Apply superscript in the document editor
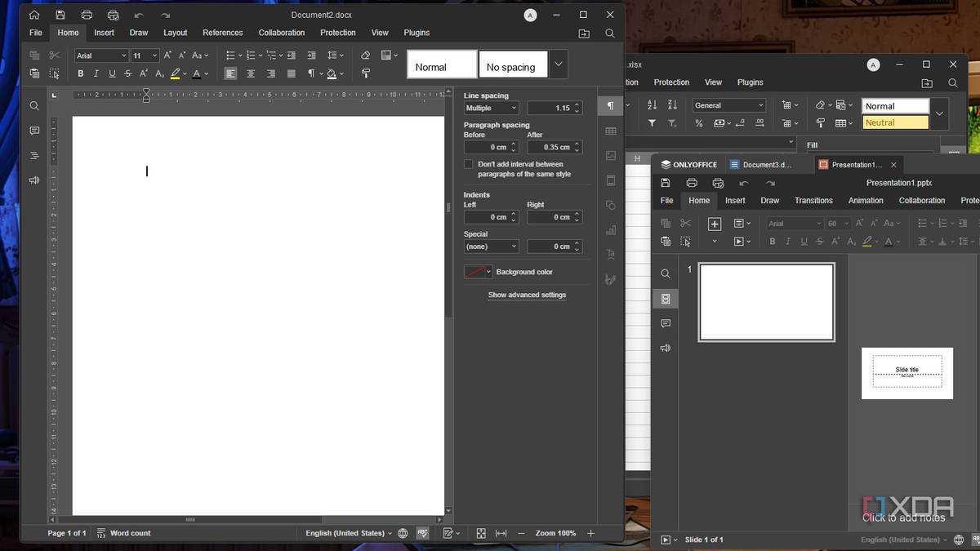Image resolution: width=980 pixels, height=551 pixels. [144, 73]
